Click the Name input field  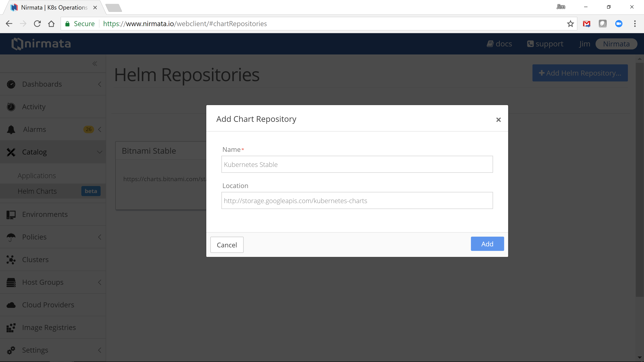tap(357, 164)
